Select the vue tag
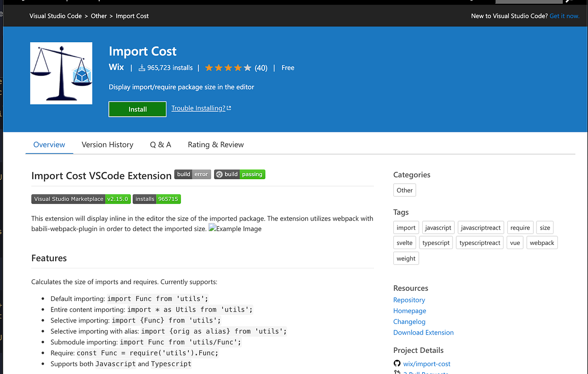 click(515, 243)
